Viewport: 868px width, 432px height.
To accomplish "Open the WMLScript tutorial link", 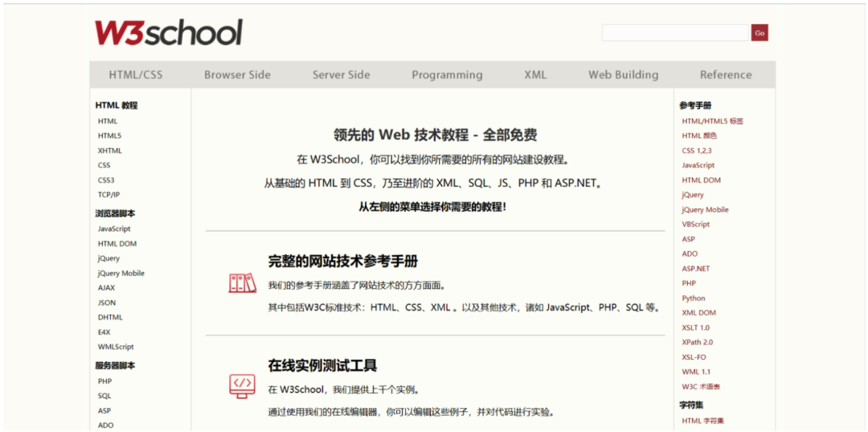I will (x=116, y=347).
